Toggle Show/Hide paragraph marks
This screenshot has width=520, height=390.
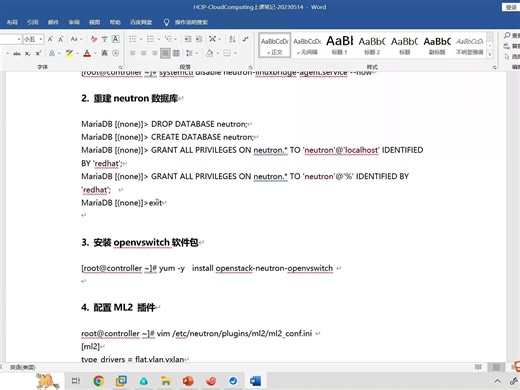coord(245,39)
